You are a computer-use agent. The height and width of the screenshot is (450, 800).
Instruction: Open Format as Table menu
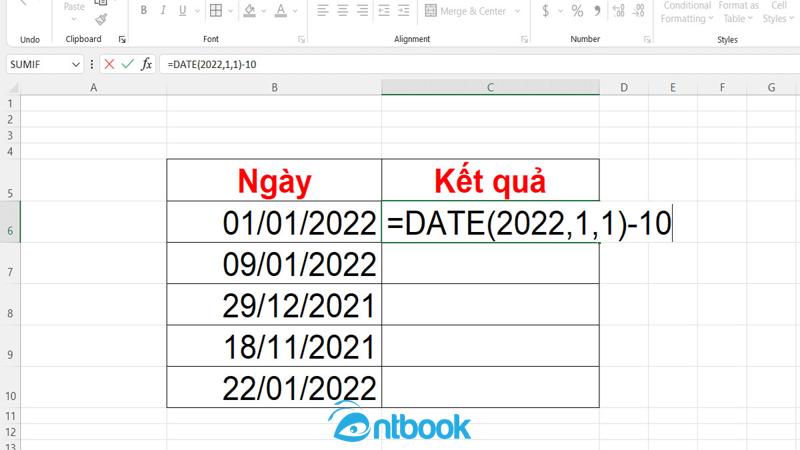click(x=738, y=12)
